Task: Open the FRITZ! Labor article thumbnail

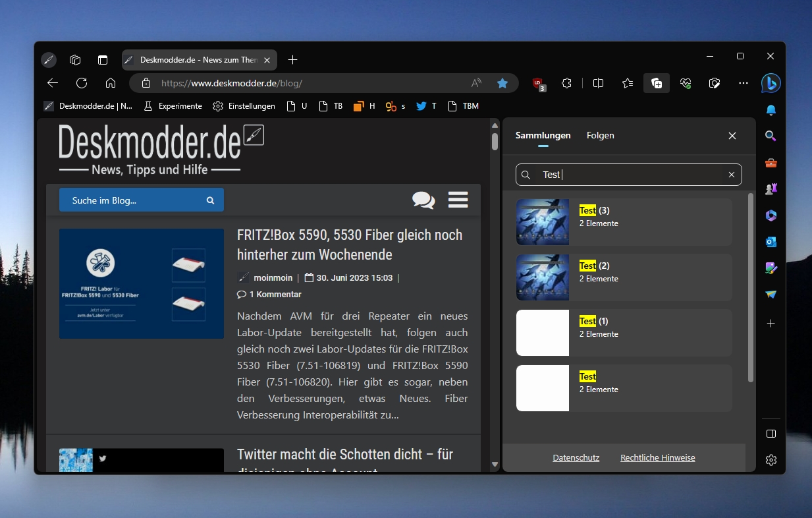Action: coord(142,283)
